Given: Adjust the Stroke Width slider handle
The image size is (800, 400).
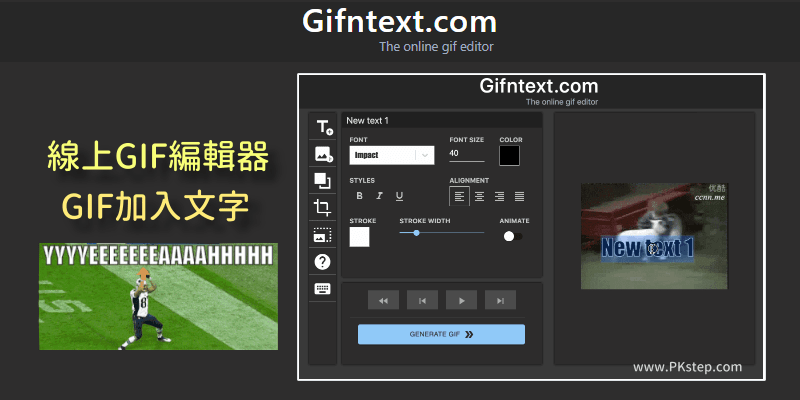Looking at the screenshot, I should click(x=416, y=233).
